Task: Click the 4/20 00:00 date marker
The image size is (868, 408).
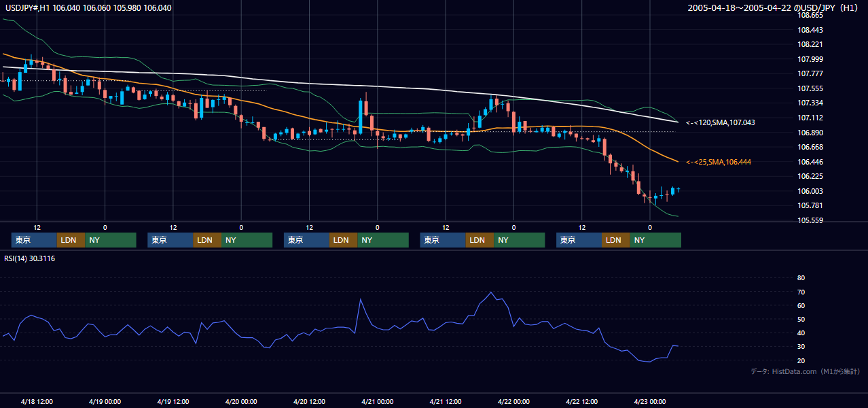Action: (x=241, y=401)
